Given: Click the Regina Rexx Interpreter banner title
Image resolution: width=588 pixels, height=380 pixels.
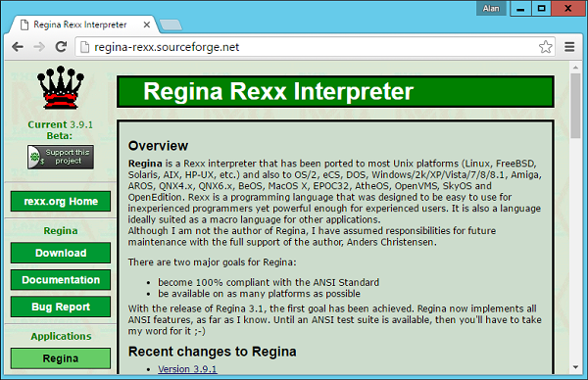Looking at the screenshot, I should [278, 91].
